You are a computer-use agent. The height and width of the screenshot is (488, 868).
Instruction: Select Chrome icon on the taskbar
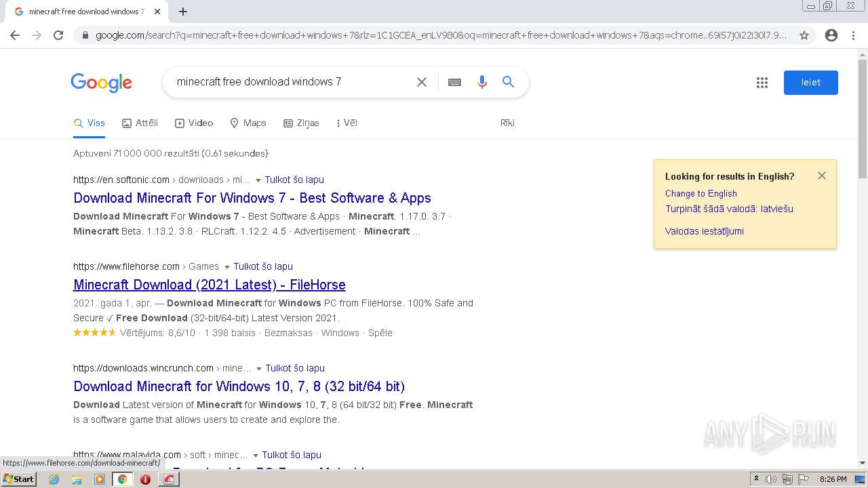123,479
